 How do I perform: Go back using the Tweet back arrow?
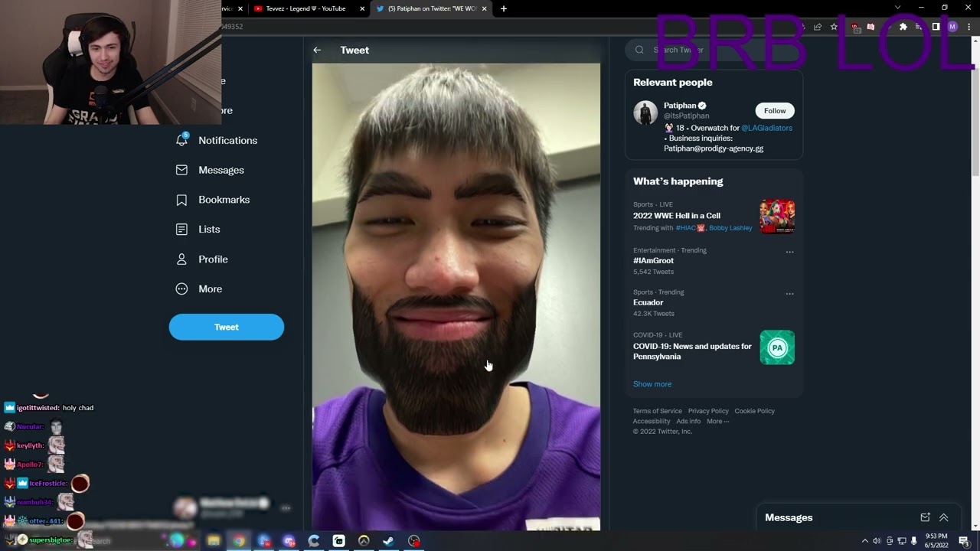click(x=317, y=50)
